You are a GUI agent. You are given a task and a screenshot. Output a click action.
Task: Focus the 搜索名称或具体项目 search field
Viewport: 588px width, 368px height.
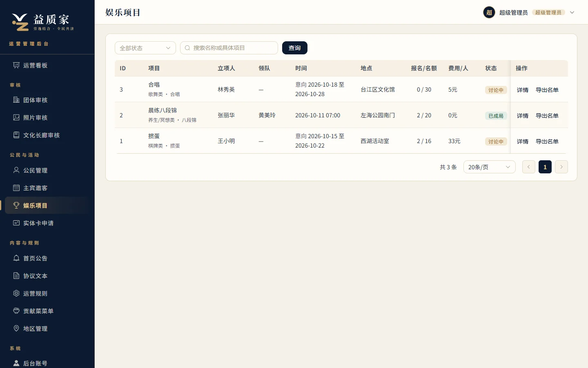229,48
